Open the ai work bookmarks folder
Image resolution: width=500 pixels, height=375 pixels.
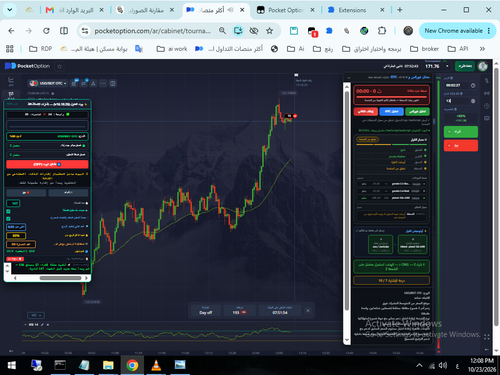[172, 49]
